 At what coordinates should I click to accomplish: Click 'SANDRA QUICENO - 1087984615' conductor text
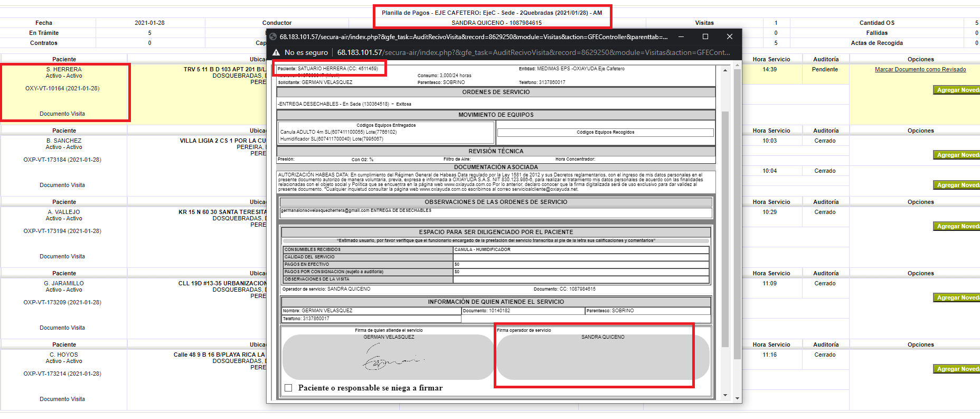coord(496,23)
